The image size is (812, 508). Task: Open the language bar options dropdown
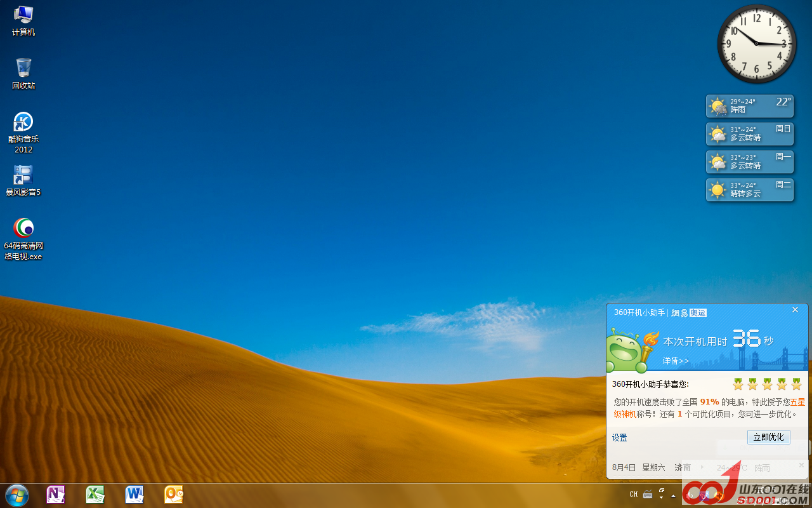(x=661, y=497)
